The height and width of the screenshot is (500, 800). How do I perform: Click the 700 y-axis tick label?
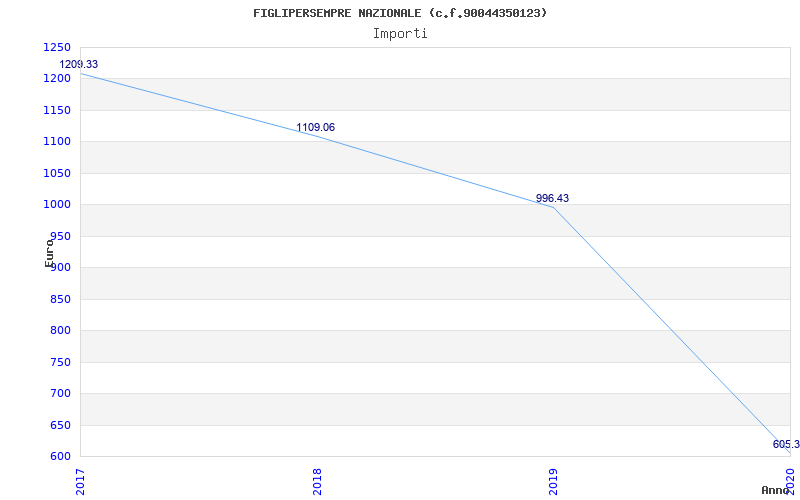point(60,394)
